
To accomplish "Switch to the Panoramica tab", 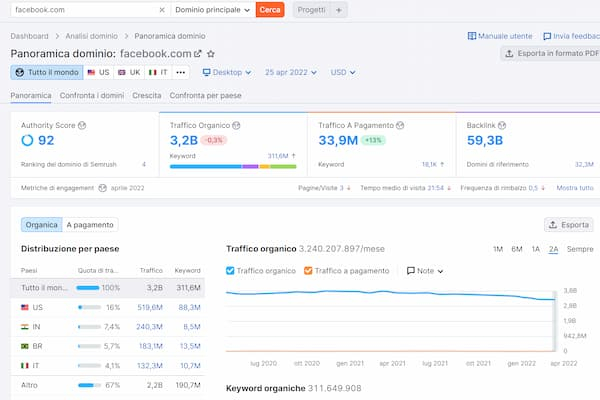I will tap(31, 95).
